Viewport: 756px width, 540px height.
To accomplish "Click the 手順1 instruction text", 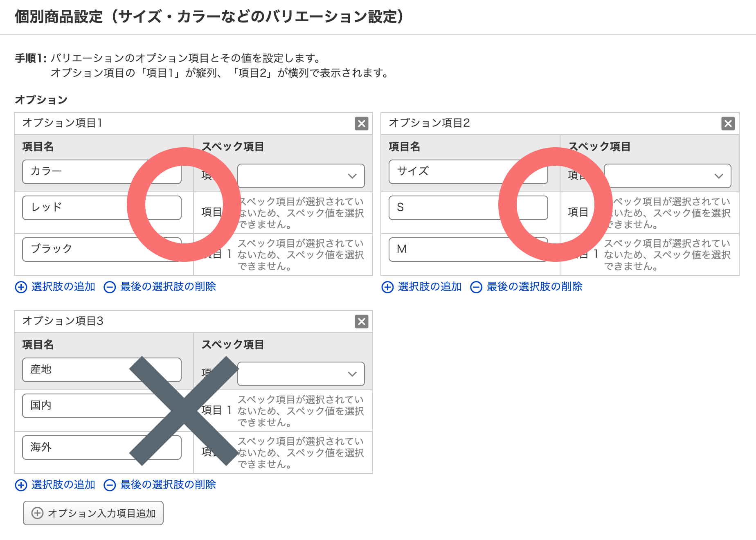I will [x=202, y=65].
